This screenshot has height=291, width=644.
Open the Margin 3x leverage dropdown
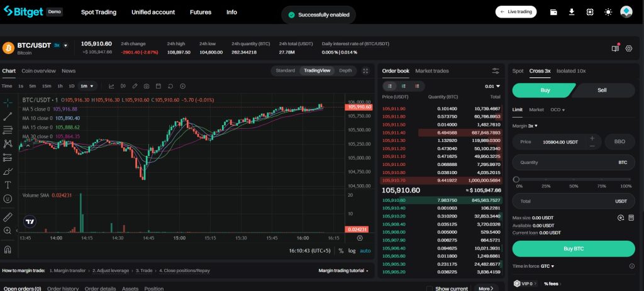(525, 126)
